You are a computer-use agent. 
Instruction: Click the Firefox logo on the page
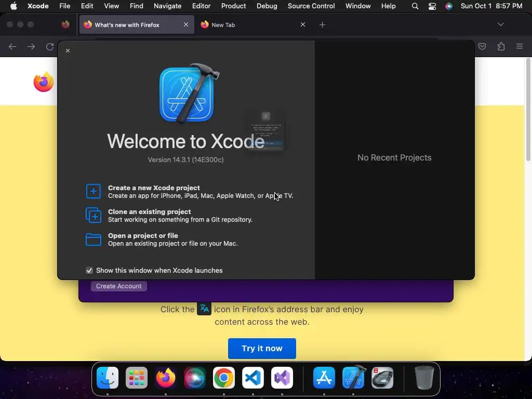click(x=44, y=82)
